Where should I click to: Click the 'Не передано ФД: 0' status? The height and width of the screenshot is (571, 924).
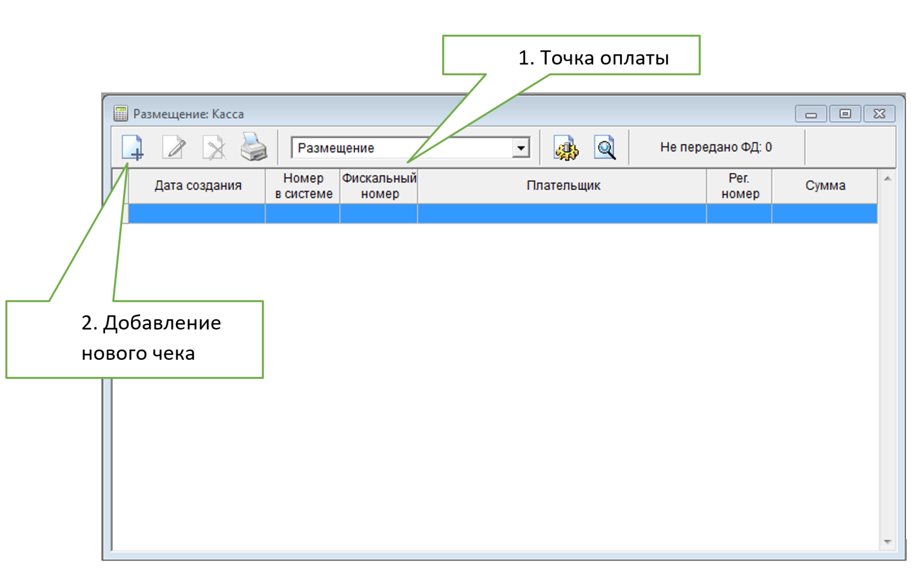click(715, 147)
